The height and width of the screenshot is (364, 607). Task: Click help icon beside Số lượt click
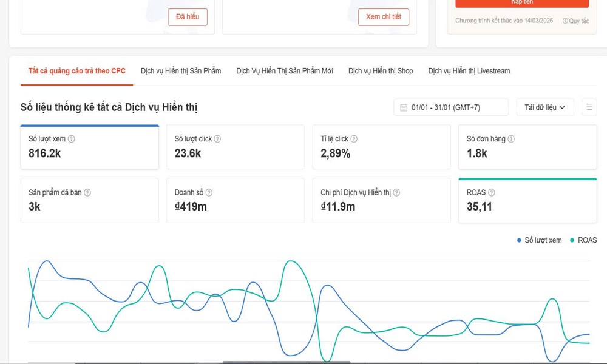pyautogui.click(x=217, y=139)
